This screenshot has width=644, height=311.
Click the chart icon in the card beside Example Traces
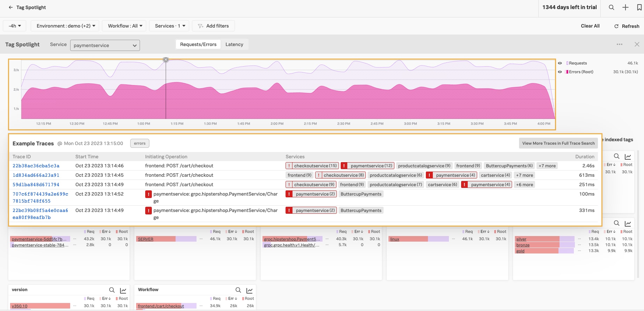tap(628, 157)
